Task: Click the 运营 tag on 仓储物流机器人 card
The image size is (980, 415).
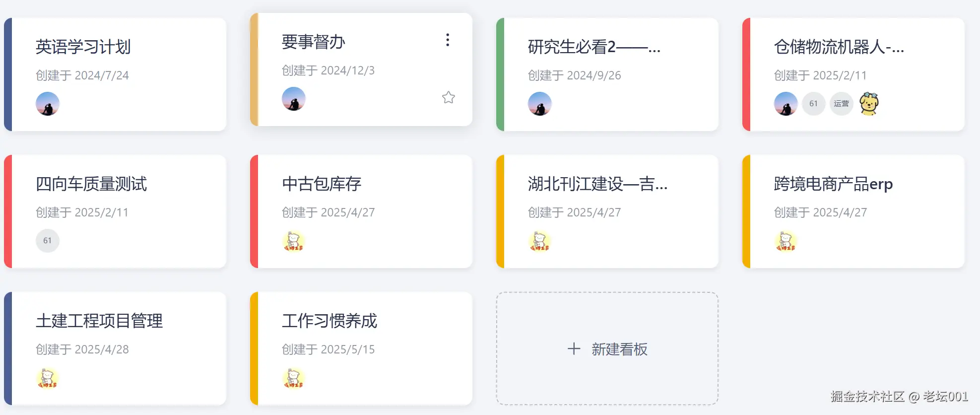Action: coord(842,104)
